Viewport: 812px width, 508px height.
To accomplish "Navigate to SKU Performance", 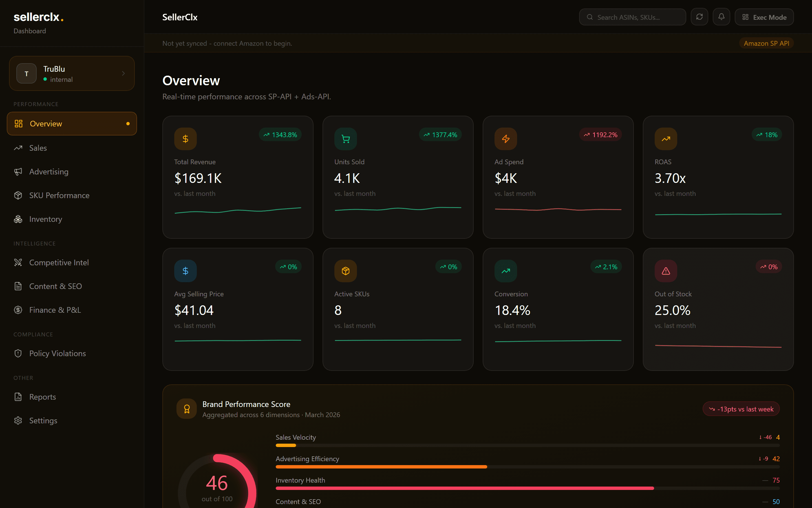I will 72,195.
